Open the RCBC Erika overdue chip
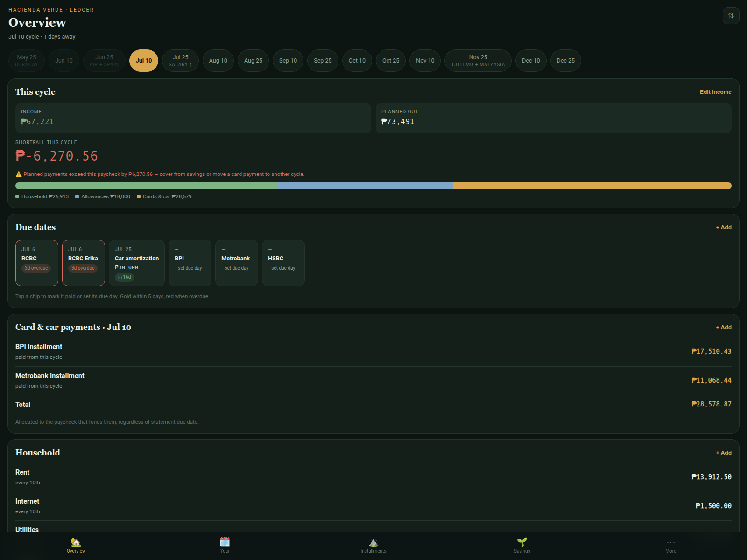This screenshot has height=560, width=747. coord(84,263)
